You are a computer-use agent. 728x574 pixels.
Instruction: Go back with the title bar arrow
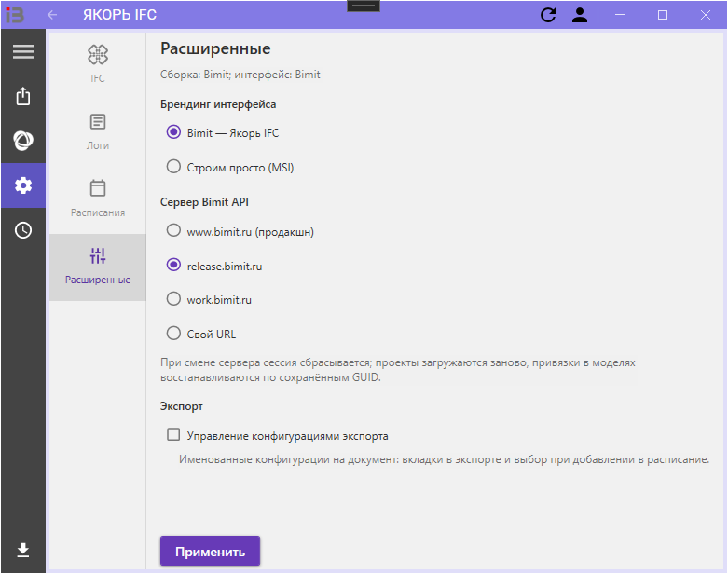coord(52,15)
